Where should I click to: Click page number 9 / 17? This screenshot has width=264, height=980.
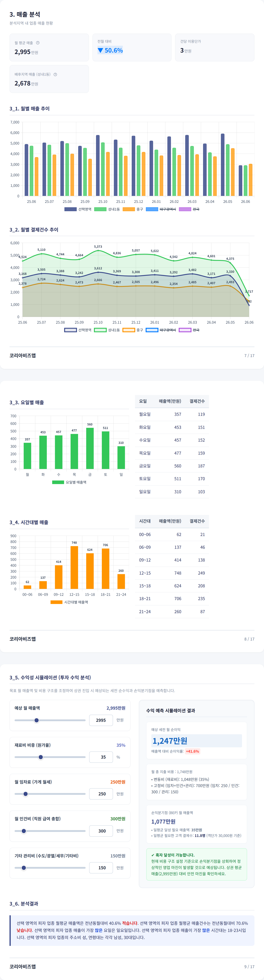click(250, 967)
